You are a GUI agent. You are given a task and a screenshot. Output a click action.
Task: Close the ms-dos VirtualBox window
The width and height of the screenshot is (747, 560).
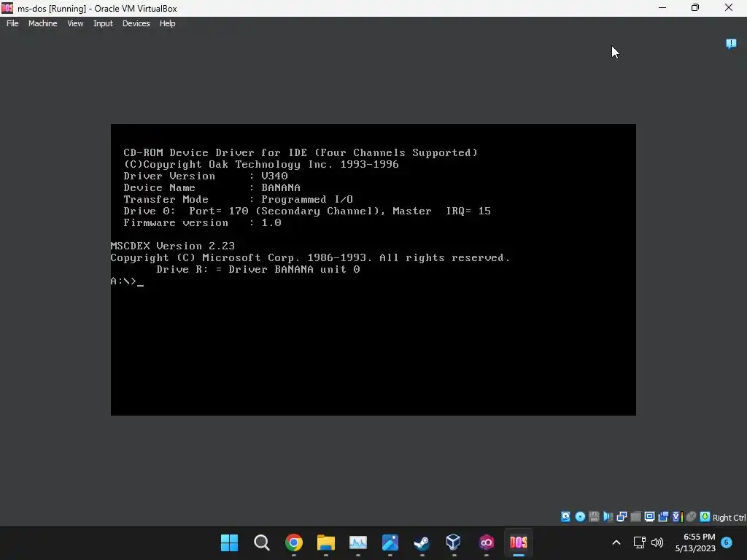coord(729,8)
